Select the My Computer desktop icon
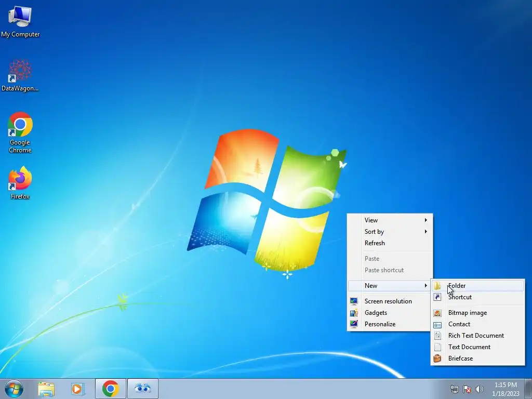This screenshot has height=399, width=532. 20,21
